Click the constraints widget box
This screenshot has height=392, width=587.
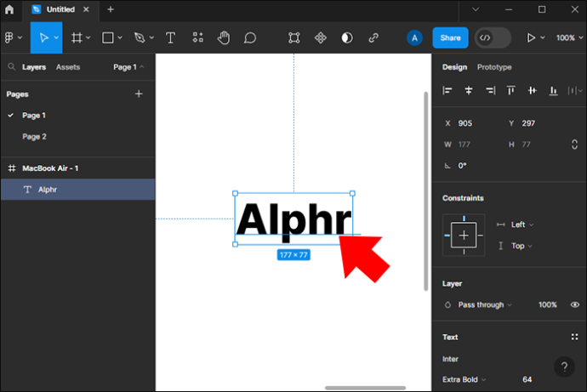click(x=464, y=235)
